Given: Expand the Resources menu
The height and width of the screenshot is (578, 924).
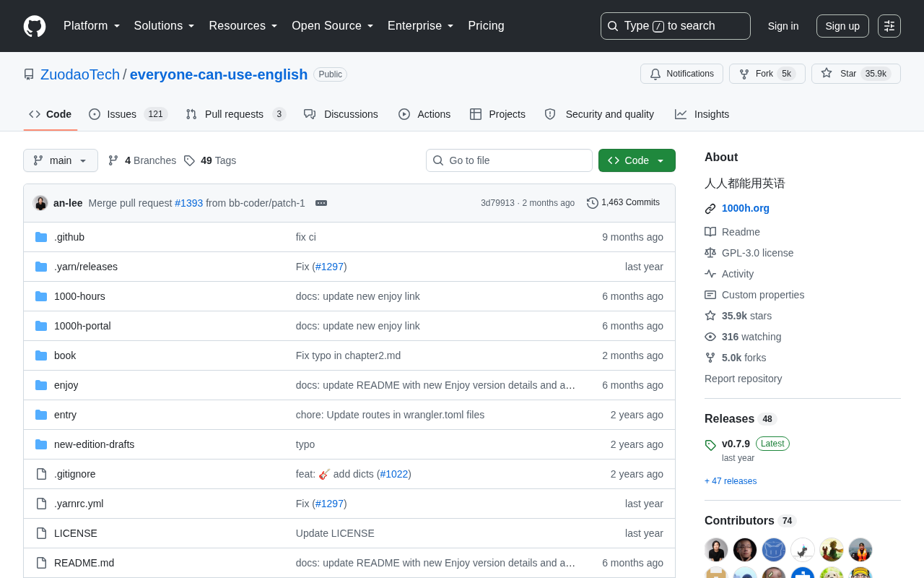Looking at the screenshot, I should [x=243, y=26].
